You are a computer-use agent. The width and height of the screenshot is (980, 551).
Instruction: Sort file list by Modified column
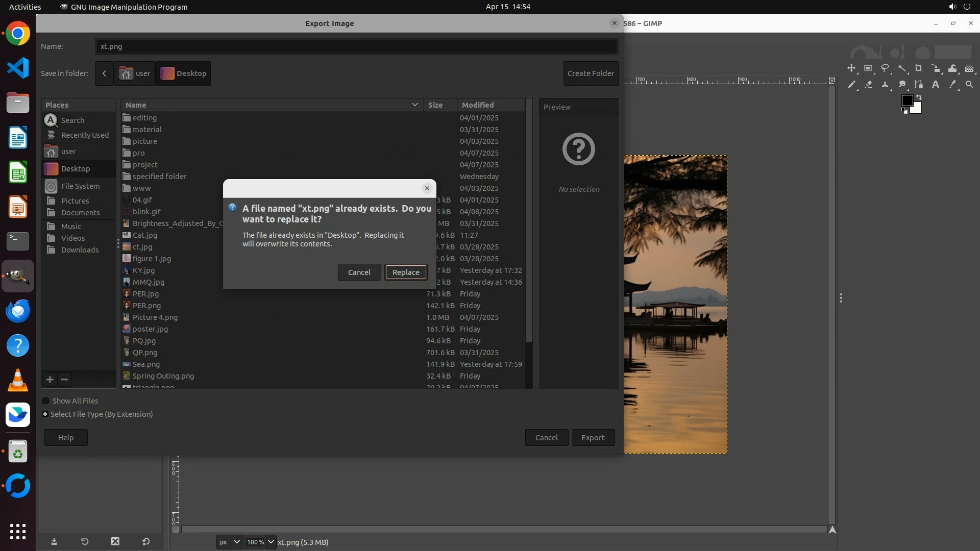478,105
